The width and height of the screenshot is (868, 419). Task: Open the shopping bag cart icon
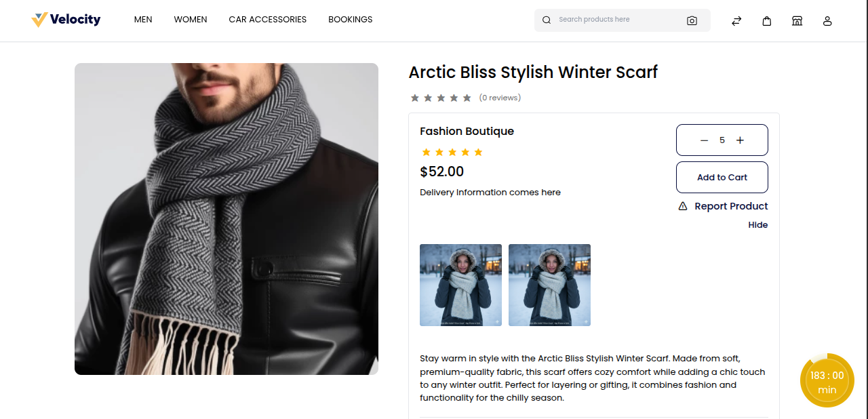pyautogui.click(x=767, y=21)
